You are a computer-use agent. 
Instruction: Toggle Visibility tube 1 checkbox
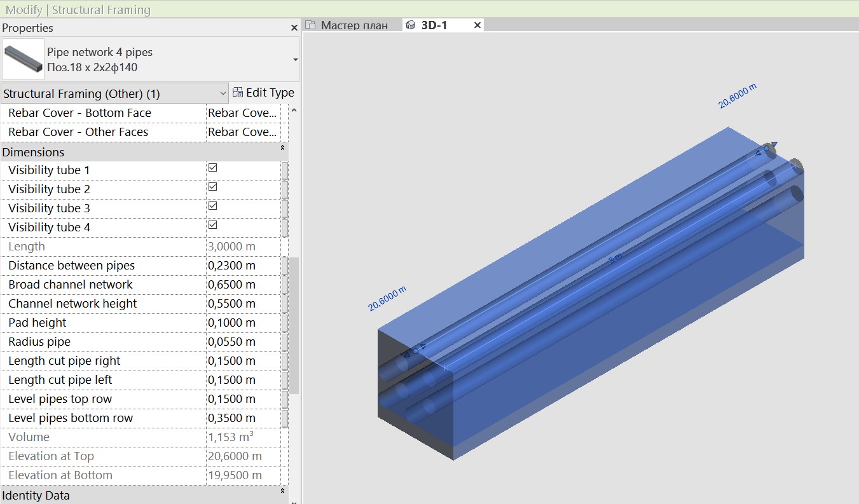click(213, 168)
